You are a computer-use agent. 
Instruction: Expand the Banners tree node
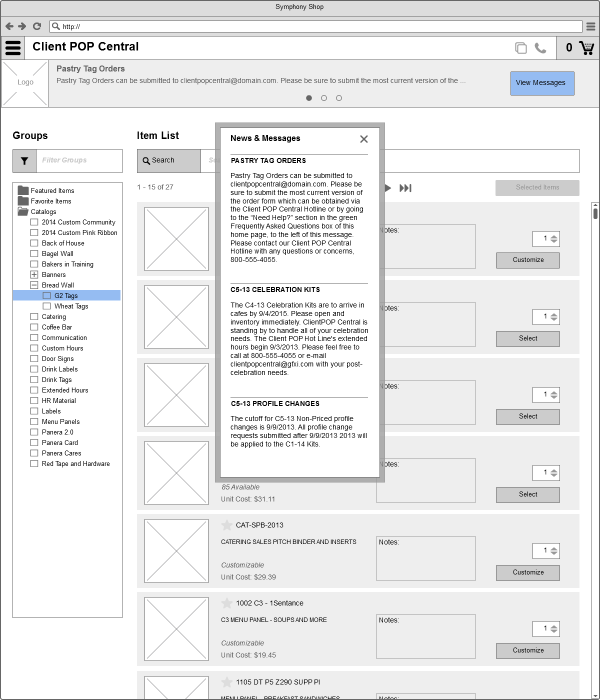[34, 274]
